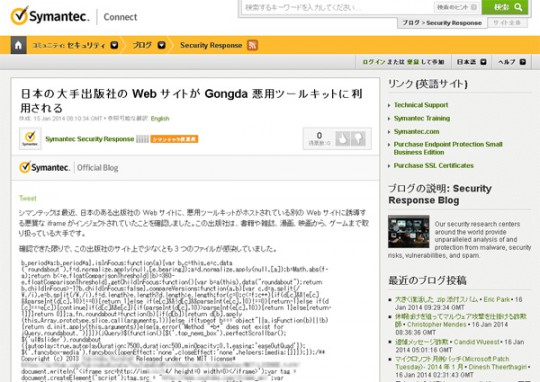Open the Symantec.com link
The image size is (540, 382).
(x=416, y=132)
